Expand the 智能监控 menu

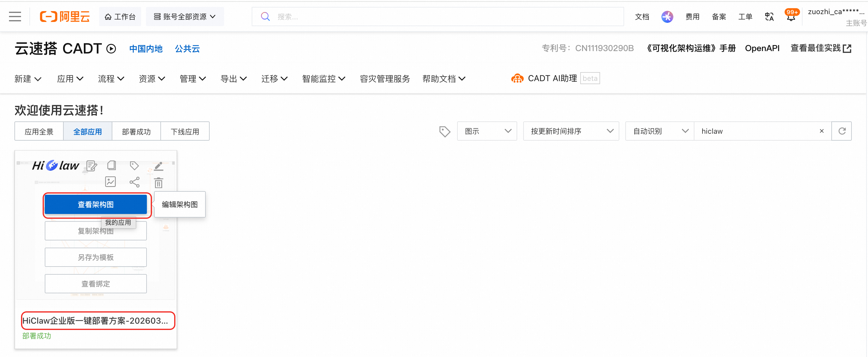coord(324,79)
